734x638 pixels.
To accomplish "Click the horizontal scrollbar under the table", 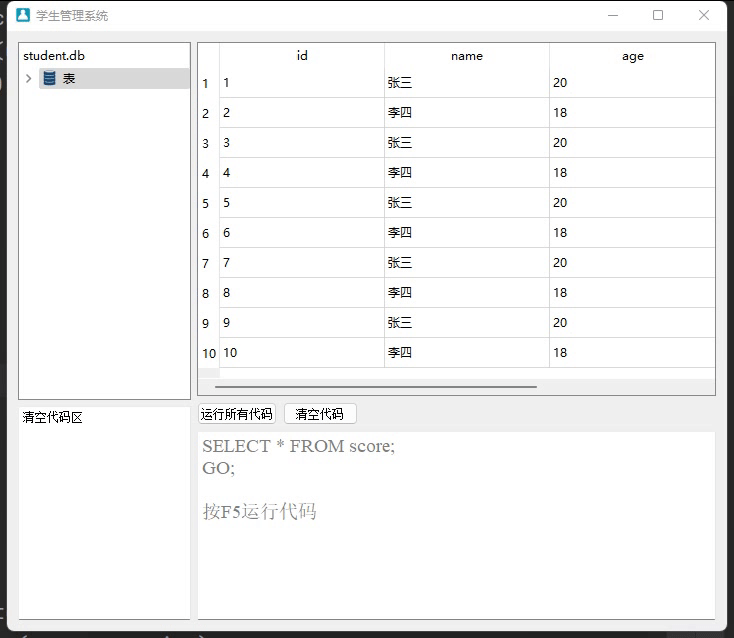I will (375, 386).
